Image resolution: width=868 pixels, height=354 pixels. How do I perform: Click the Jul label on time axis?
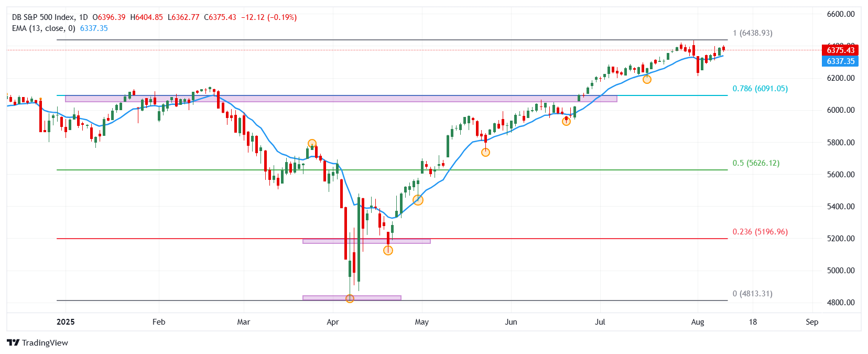coord(600,322)
